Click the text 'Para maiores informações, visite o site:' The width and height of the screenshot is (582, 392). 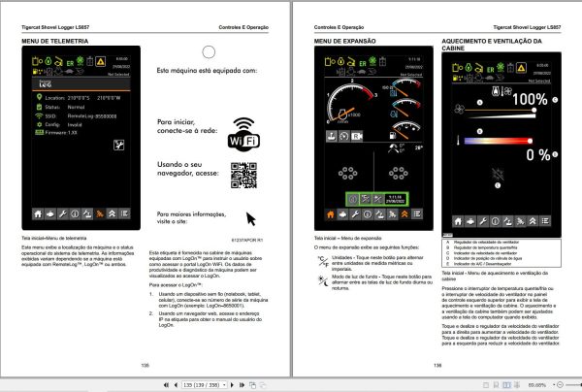(x=191, y=217)
